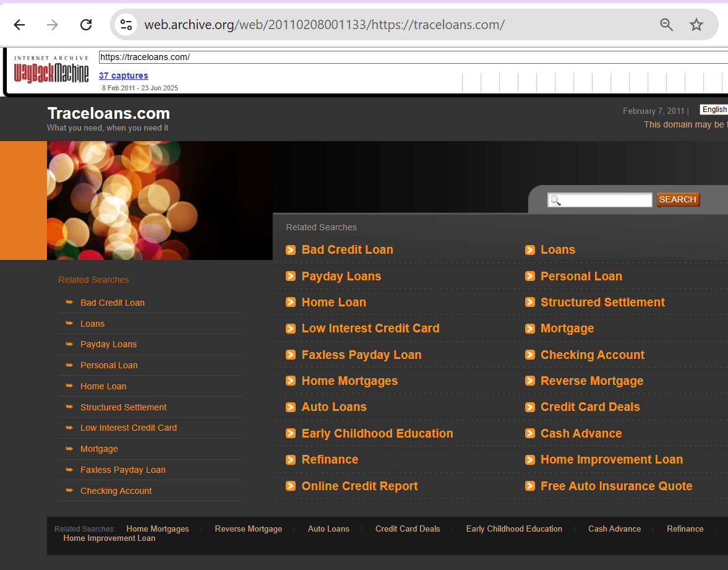The height and width of the screenshot is (570, 728).
Task: Click the site search text field
Action: click(x=600, y=200)
